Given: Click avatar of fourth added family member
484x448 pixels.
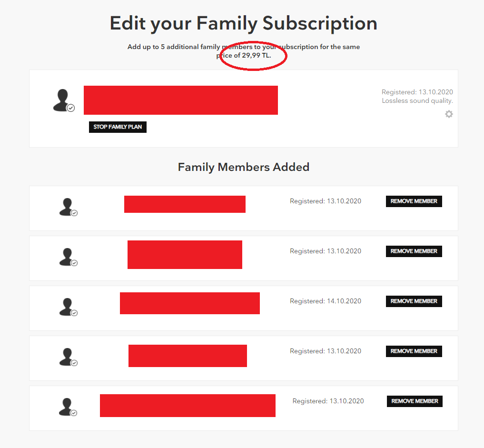Looking at the screenshot, I should tap(68, 357).
